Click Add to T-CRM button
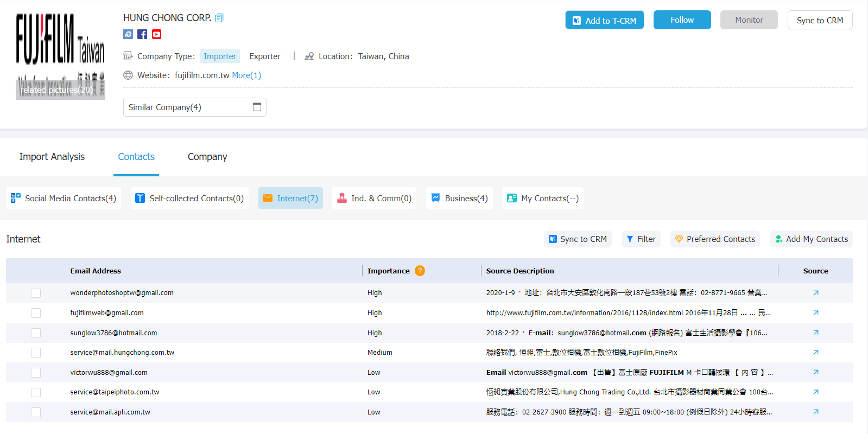The height and width of the screenshot is (434, 868). [604, 20]
